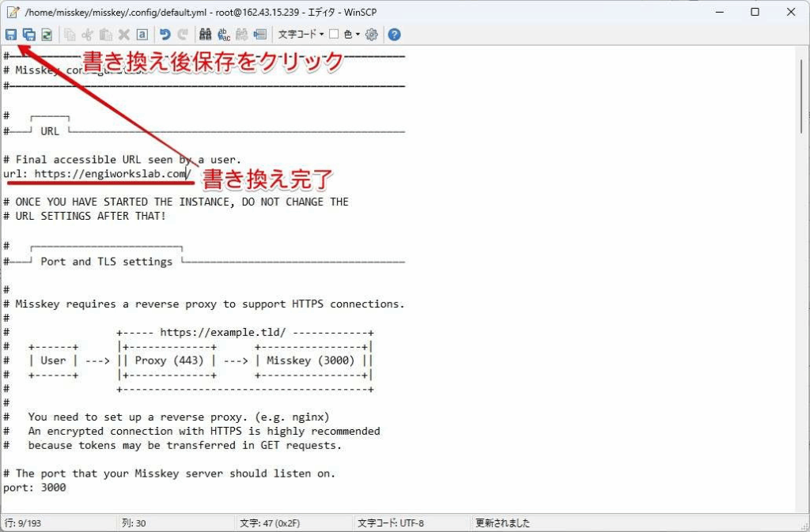Click the 'Misskey (3000)' diagram text

(x=311, y=360)
